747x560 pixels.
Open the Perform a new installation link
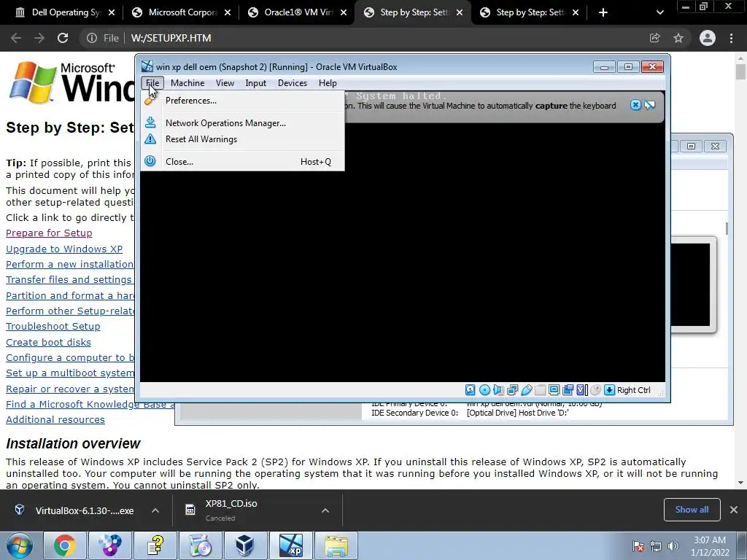click(70, 264)
